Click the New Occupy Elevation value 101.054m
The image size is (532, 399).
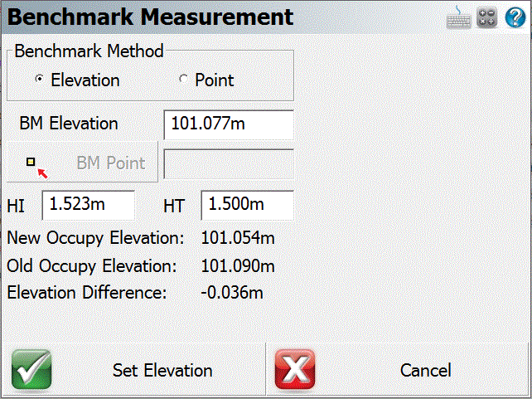[238, 238]
